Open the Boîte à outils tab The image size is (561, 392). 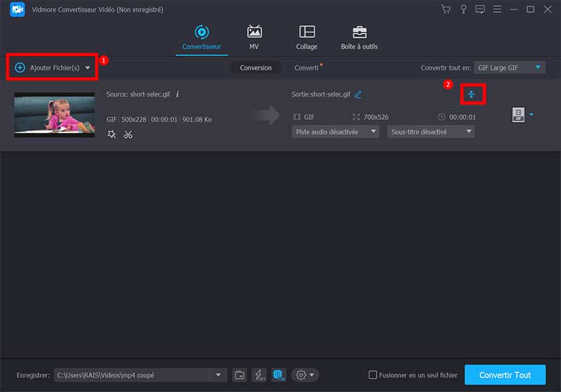point(359,37)
